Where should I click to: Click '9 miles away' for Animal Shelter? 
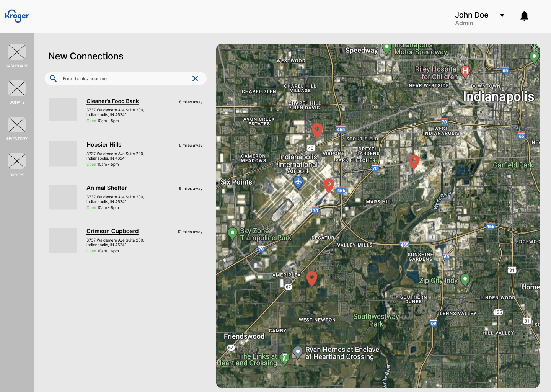(x=191, y=189)
